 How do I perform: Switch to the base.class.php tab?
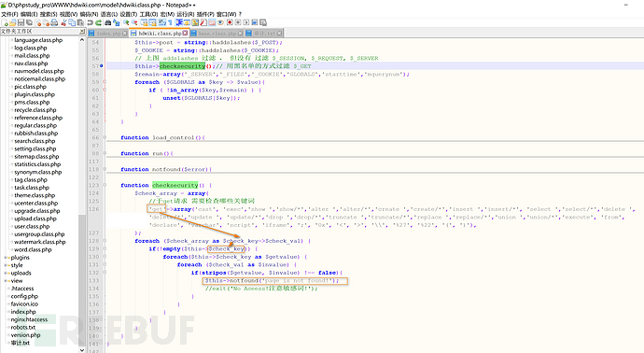217,34
